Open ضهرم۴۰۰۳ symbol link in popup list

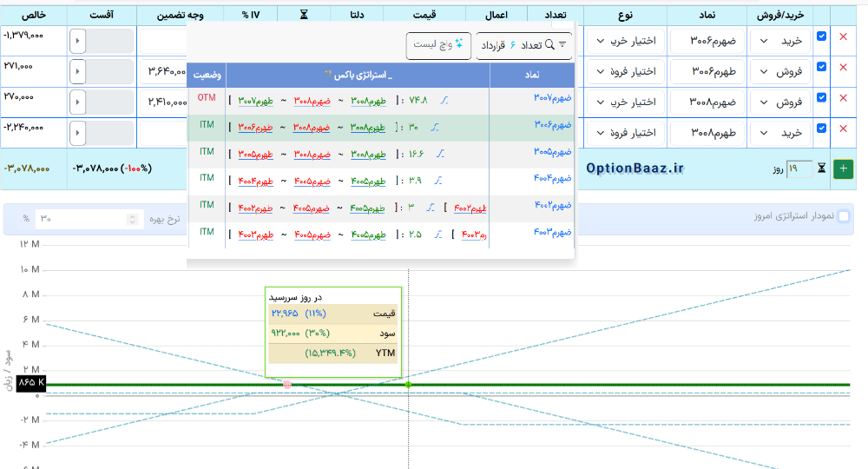tap(552, 232)
